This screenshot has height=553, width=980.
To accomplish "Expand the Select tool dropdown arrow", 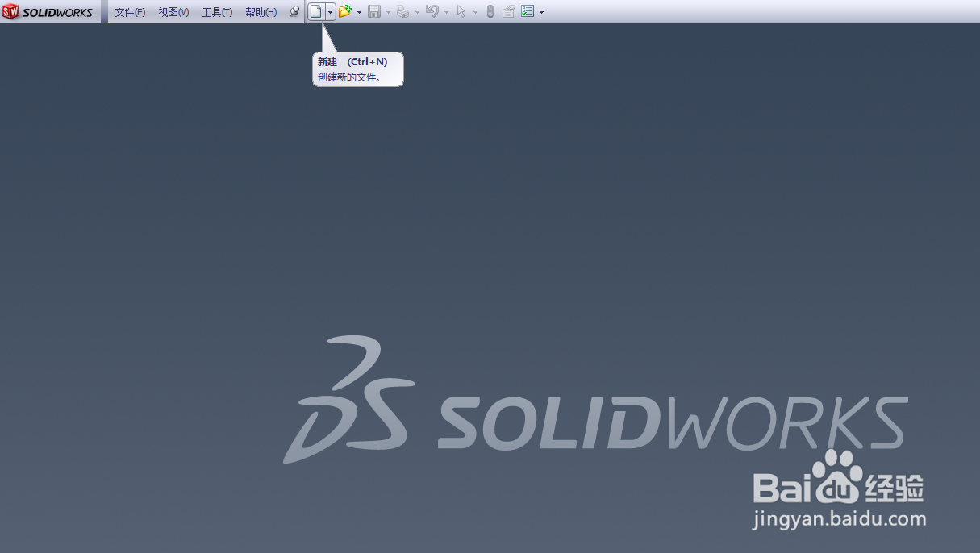I will (x=475, y=13).
